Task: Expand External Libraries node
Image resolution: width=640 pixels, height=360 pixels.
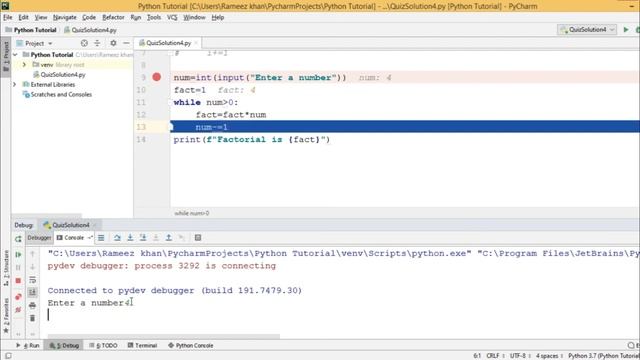Action: pyautogui.click(x=15, y=84)
